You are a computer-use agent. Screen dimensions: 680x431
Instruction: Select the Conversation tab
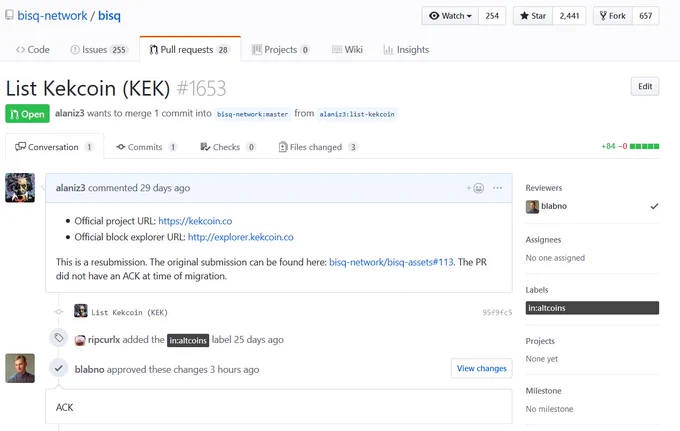(54, 147)
